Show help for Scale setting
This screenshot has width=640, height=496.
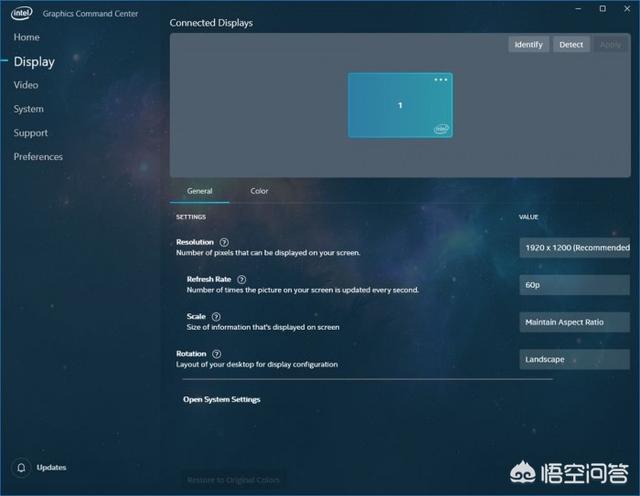[x=216, y=317]
